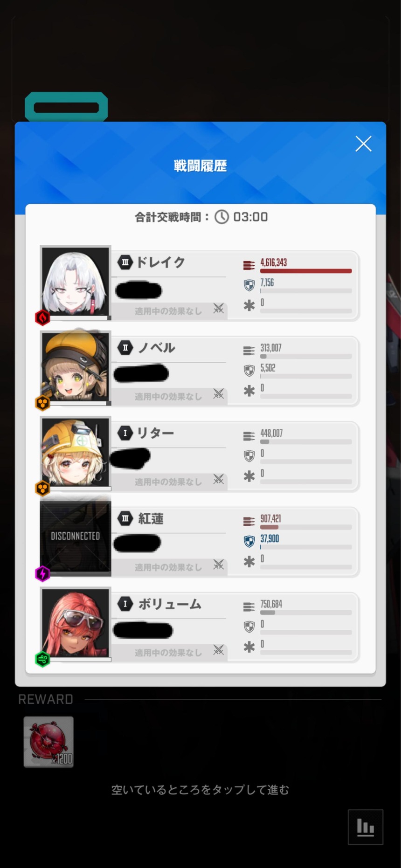Tap ノベル's character portrait
This screenshot has width=401, height=868.
pyautogui.click(x=76, y=367)
